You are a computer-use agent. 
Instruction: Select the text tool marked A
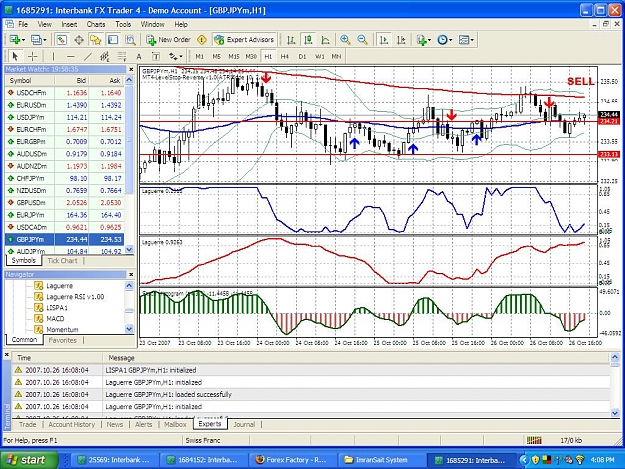point(139,57)
